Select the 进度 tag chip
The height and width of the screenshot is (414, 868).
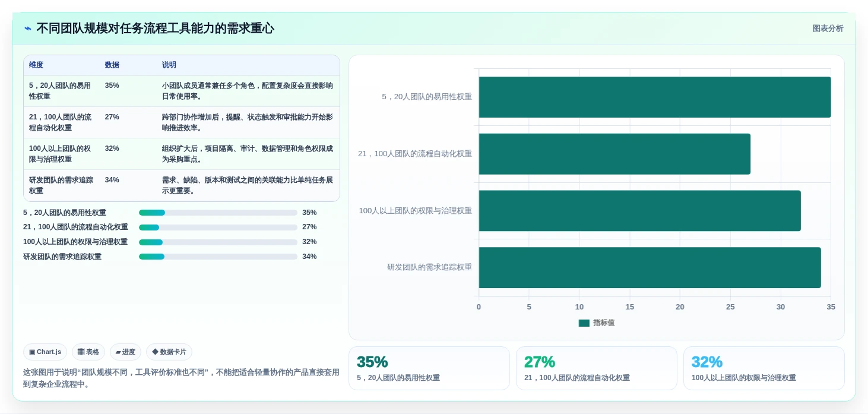coord(125,352)
